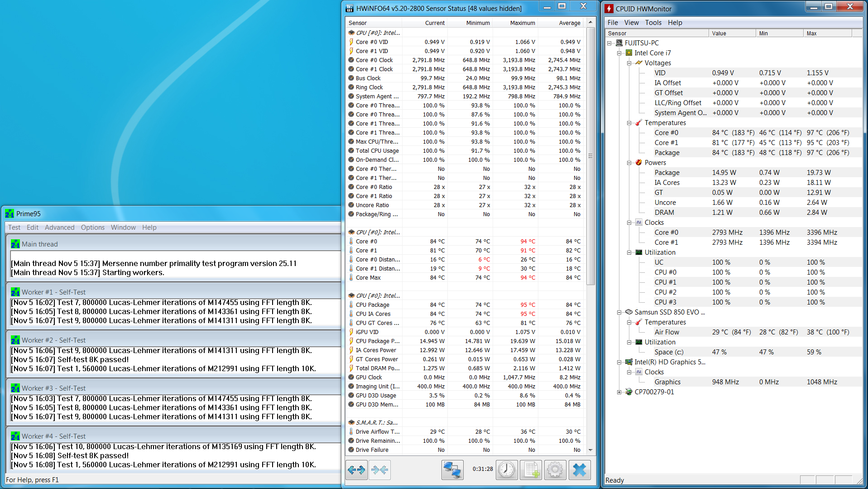This screenshot has width=868, height=489.
Task: Expand the CP700279-01 battery node
Action: point(619,392)
